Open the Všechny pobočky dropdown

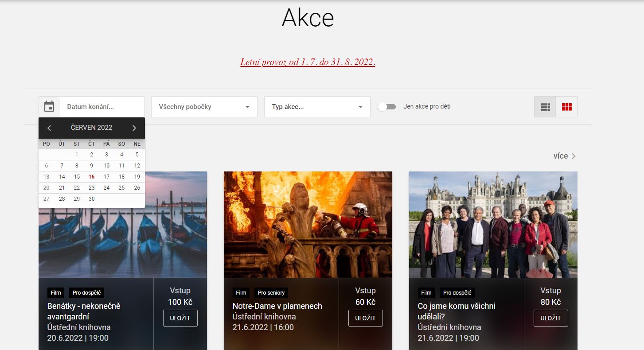pos(204,107)
